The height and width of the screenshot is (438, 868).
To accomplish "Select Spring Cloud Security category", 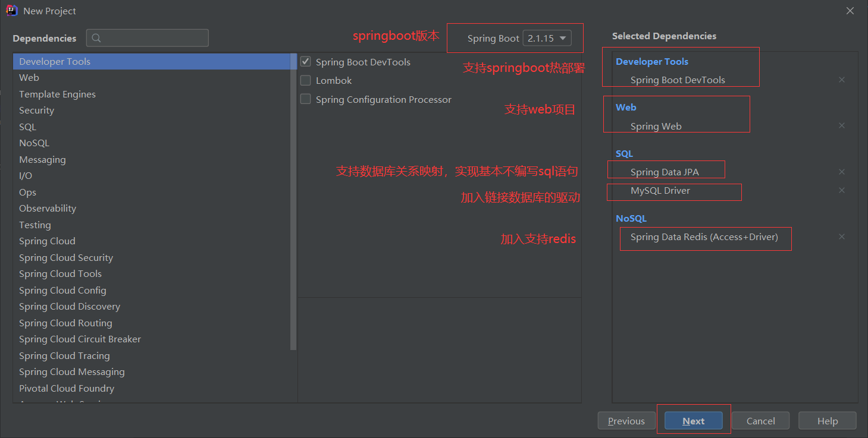I will [152, 257].
